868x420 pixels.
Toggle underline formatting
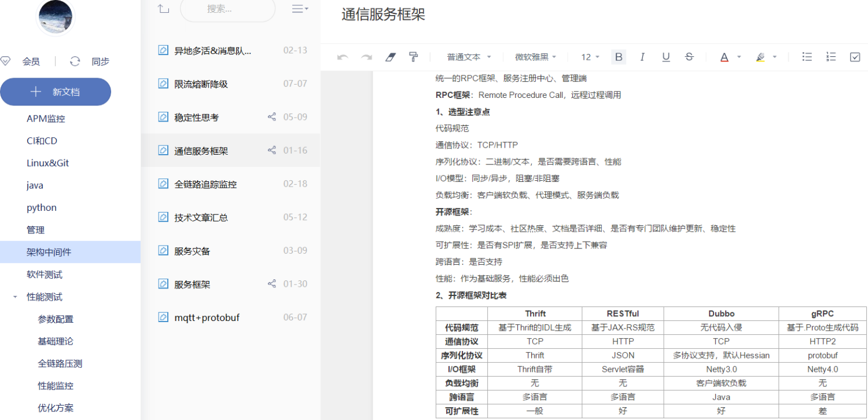point(665,57)
